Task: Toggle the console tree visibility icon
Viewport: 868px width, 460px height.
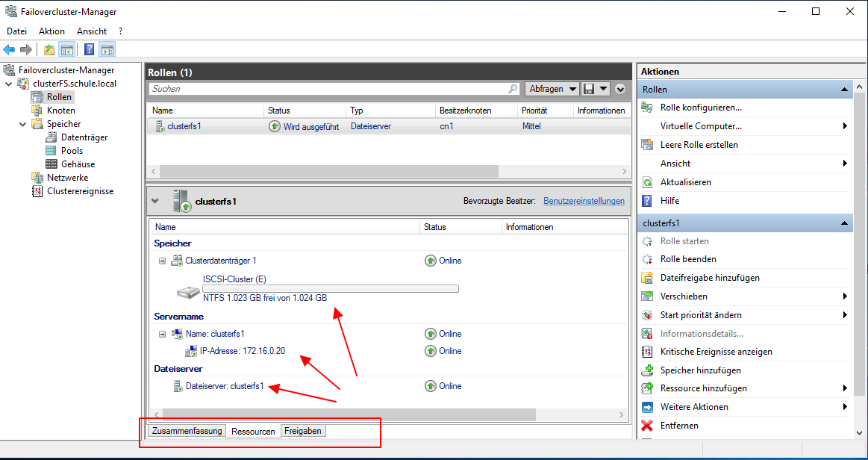Action: click(66, 49)
